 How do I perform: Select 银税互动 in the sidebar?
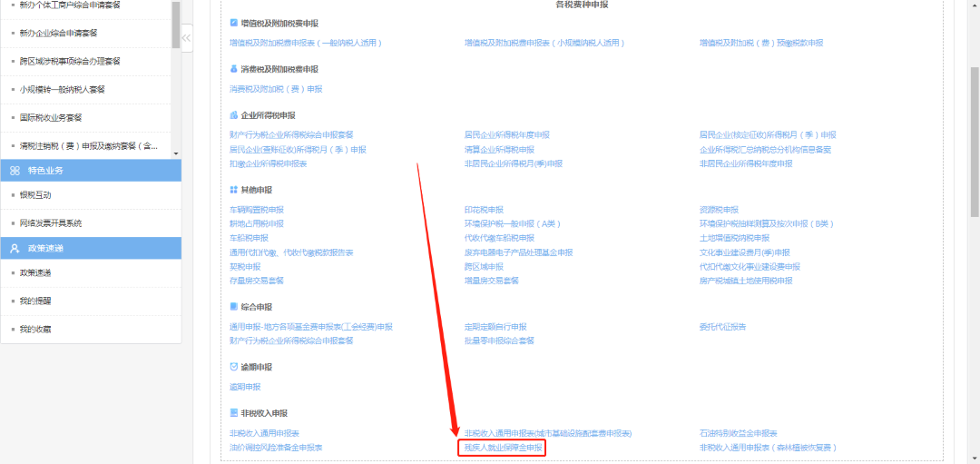click(x=36, y=195)
